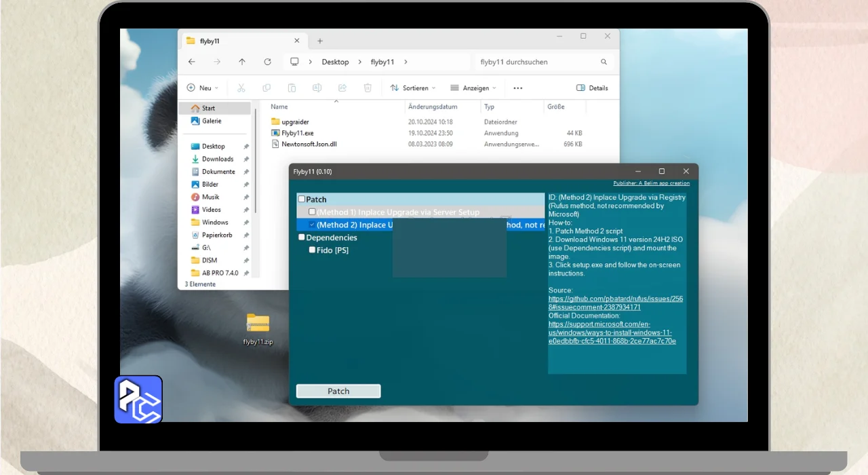The height and width of the screenshot is (475, 868).
Task: Refresh the flyby11 folder view
Action: tap(267, 62)
